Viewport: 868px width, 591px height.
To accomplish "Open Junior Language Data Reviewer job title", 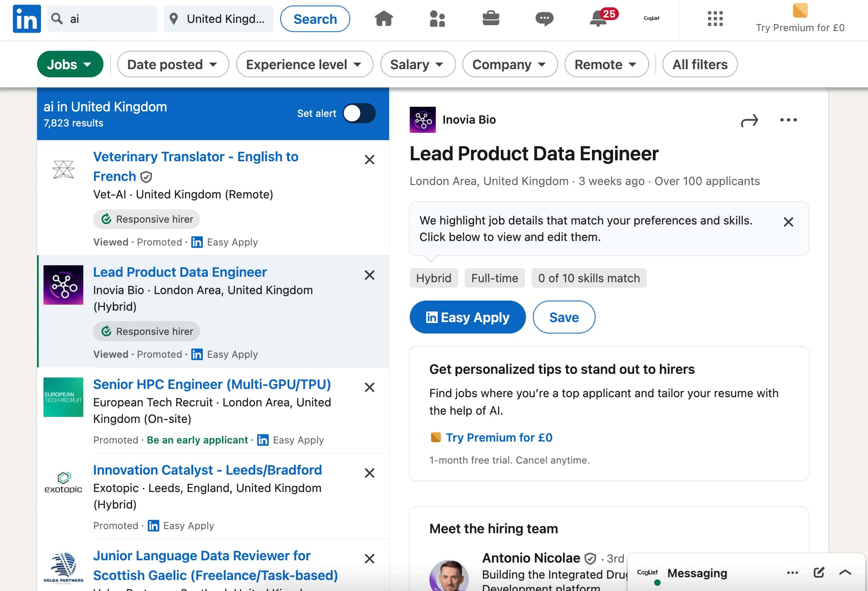I will click(215, 565).
